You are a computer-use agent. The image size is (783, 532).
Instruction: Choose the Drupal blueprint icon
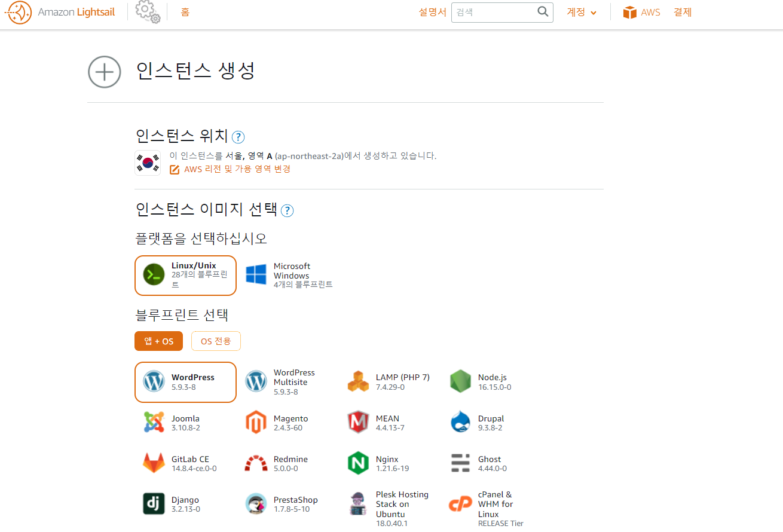(x=460, y=422)
